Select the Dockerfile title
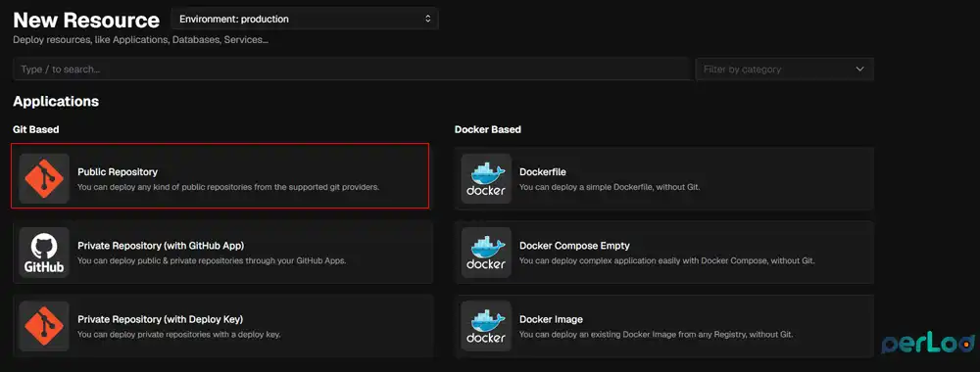The width and height of the screenshot is (980, 372). click(x=543, y=171)
